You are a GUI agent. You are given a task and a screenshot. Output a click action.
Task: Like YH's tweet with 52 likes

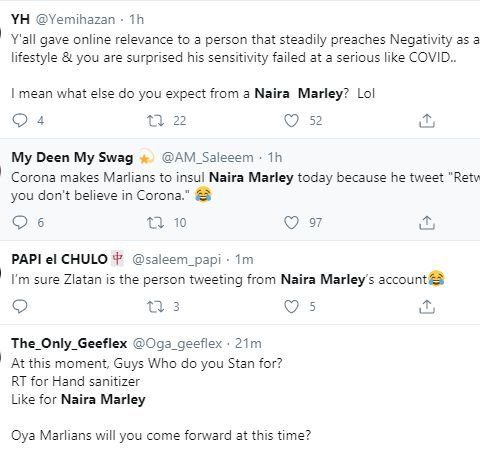[x=291, y=121]
